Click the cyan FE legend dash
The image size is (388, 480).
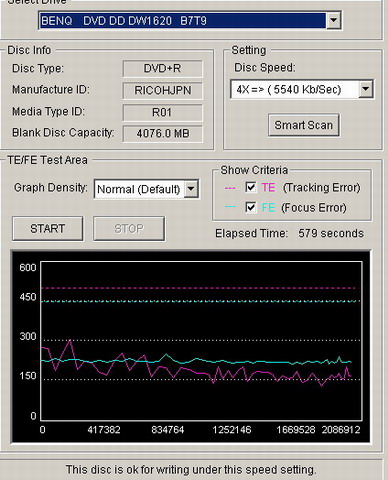pyautogui.click(x=230, y=207)
